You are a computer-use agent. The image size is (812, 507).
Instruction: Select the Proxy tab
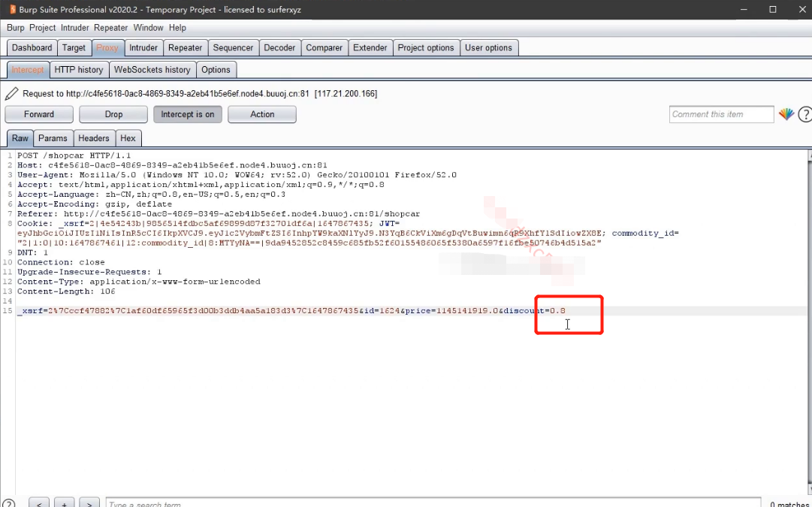[107, 47]
